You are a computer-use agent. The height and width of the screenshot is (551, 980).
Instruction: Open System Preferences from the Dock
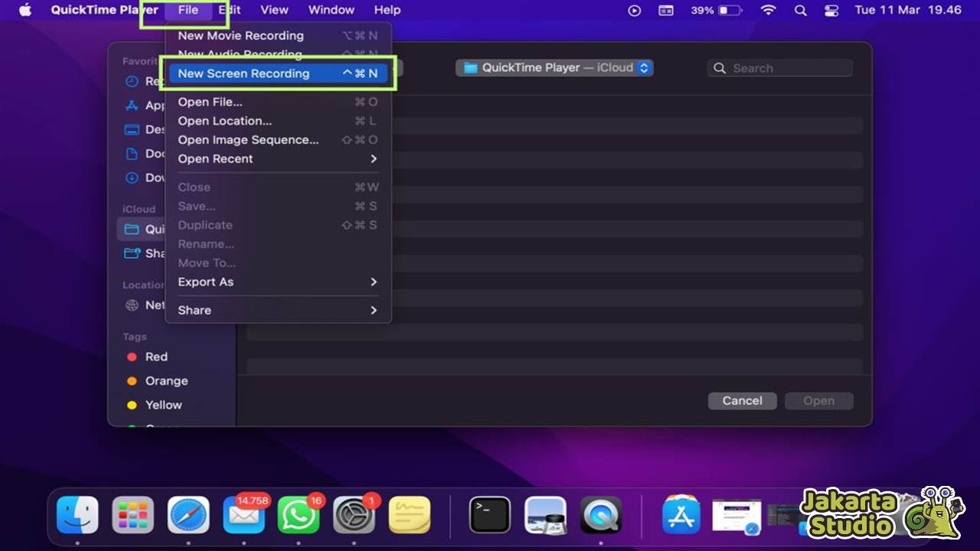pyautogui.click(x=354, y=514)
